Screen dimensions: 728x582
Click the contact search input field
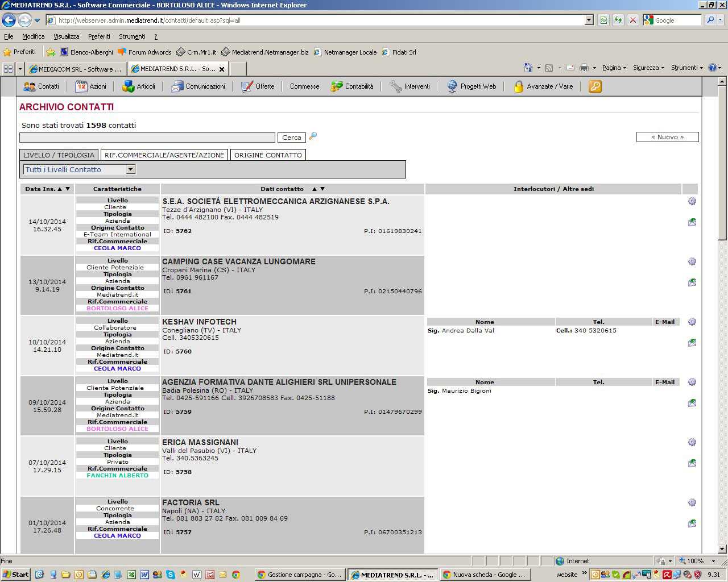(x=147, y=138)
